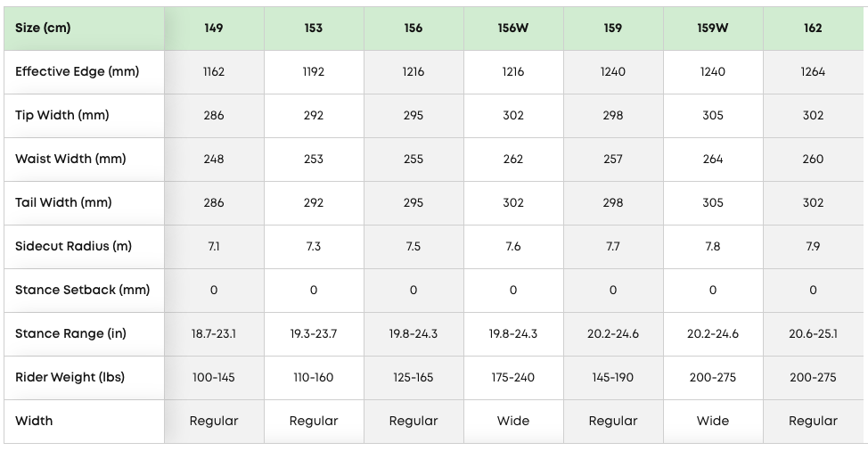The height and width of the screenshot is (451, 868).
Task: Select stance range 18.7-23.1 cell
Action: pos(214,334)
